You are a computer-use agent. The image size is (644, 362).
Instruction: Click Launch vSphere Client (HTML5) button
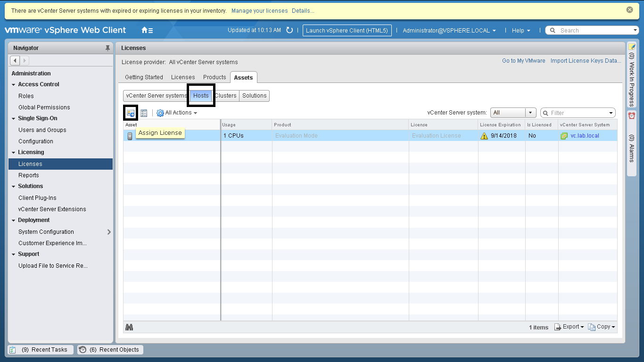click(347, 31)
